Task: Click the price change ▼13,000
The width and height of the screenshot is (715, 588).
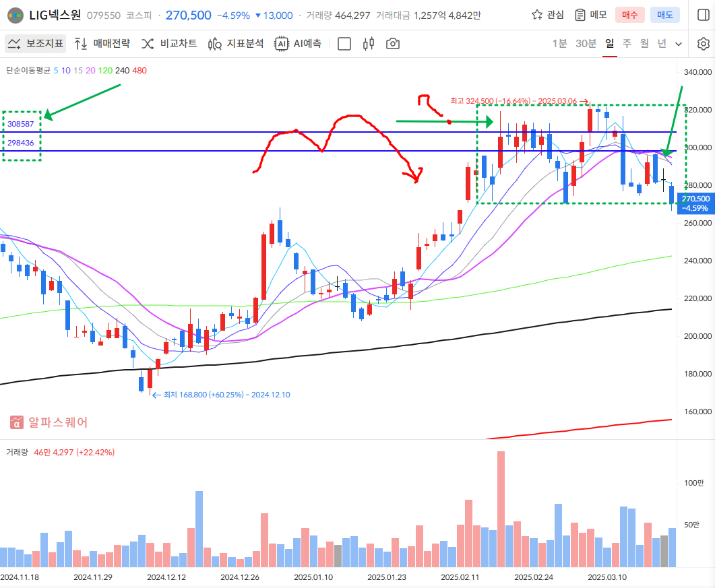Action: (274, 15)
